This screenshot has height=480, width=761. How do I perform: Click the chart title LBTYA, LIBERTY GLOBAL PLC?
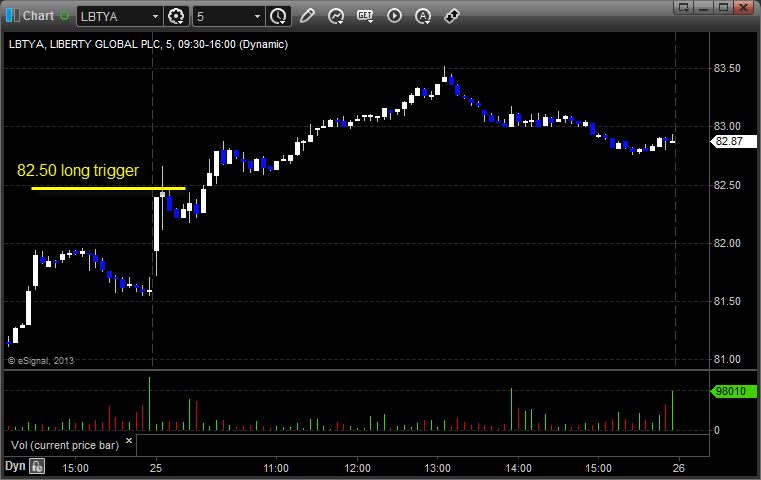click(84, 44)
